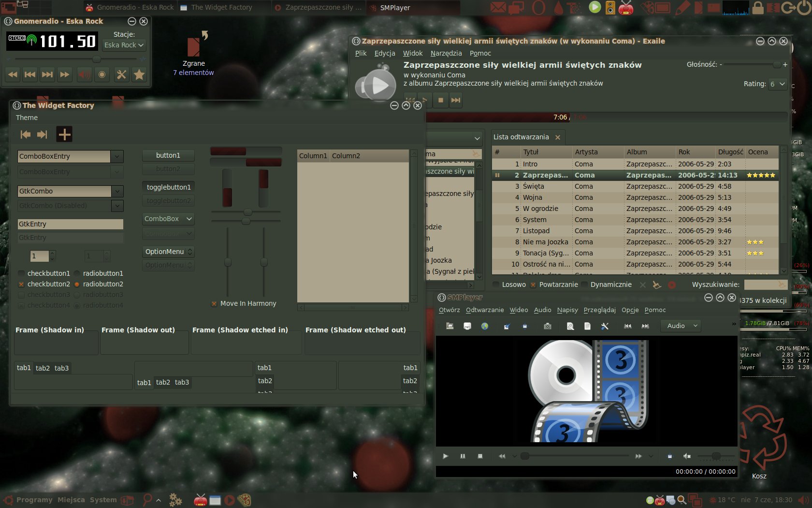Mute audio in SMPlayer control bar

[687, 456]
